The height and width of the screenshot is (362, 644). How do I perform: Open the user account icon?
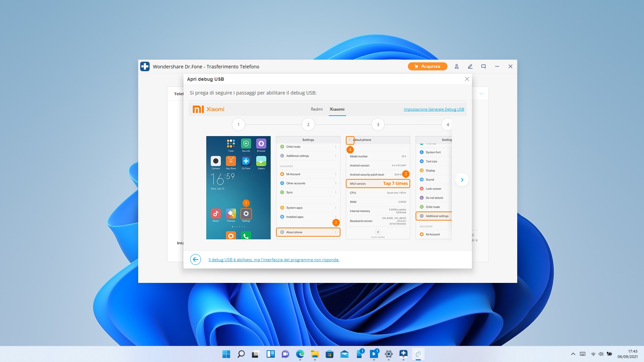point(457,66)
